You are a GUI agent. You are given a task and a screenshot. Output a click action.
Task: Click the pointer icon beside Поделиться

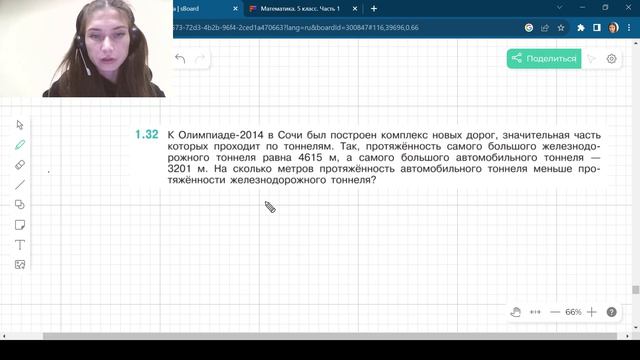click(591, 59)
